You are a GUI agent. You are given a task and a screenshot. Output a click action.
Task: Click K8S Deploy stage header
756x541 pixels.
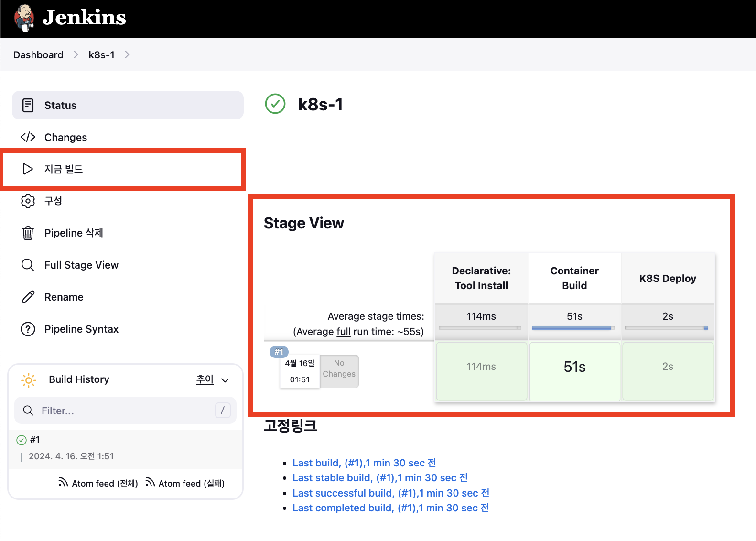668,278
